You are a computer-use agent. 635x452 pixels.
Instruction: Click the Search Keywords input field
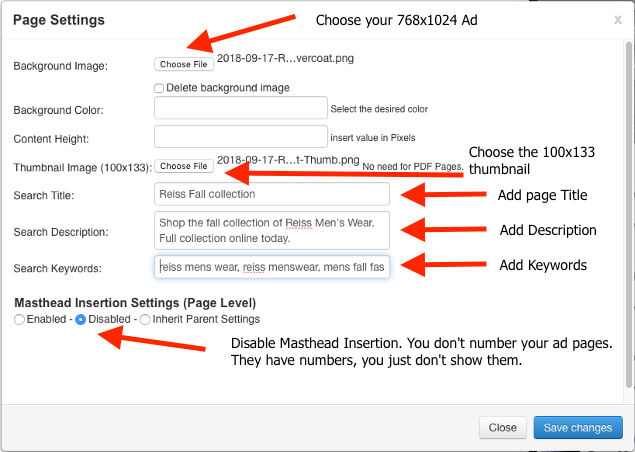click(x=272, y=267)
